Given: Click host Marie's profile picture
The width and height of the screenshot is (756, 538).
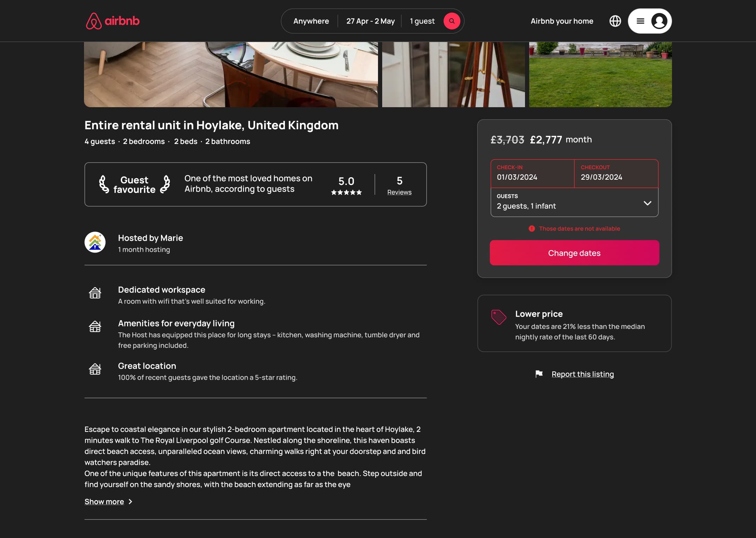Looking at the screenshot, I should (95, 242).
